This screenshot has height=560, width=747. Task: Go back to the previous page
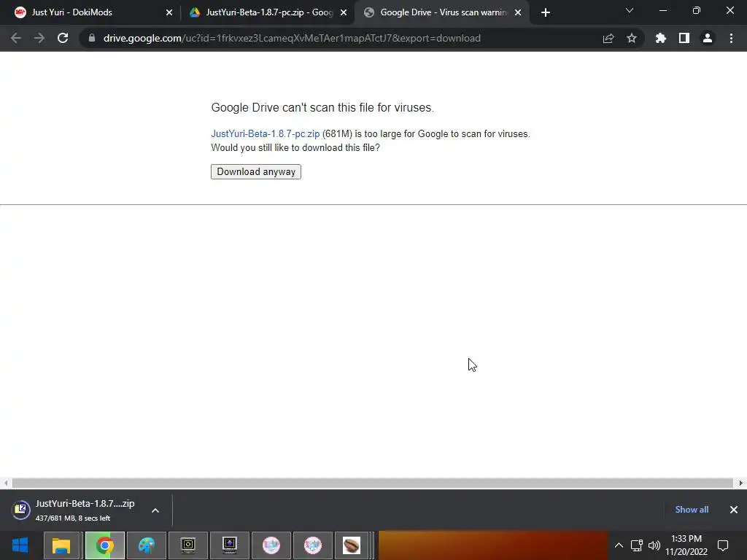tap(16, 38)
